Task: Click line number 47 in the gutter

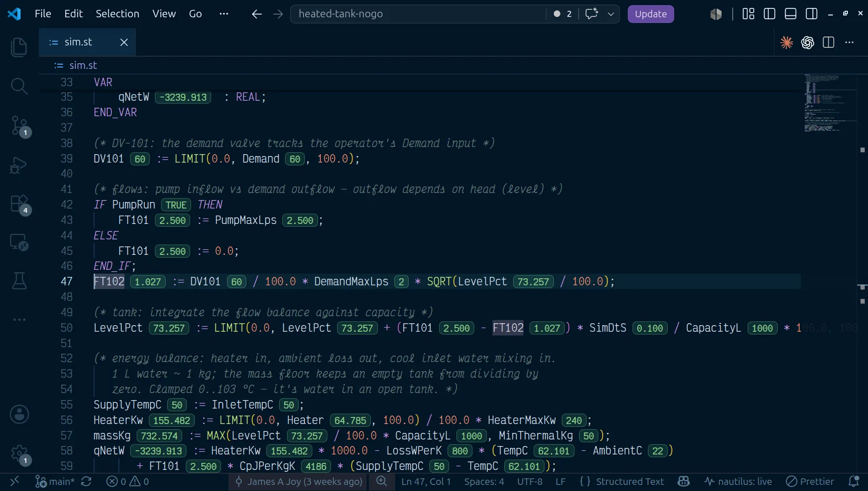Action: [66, 282]
